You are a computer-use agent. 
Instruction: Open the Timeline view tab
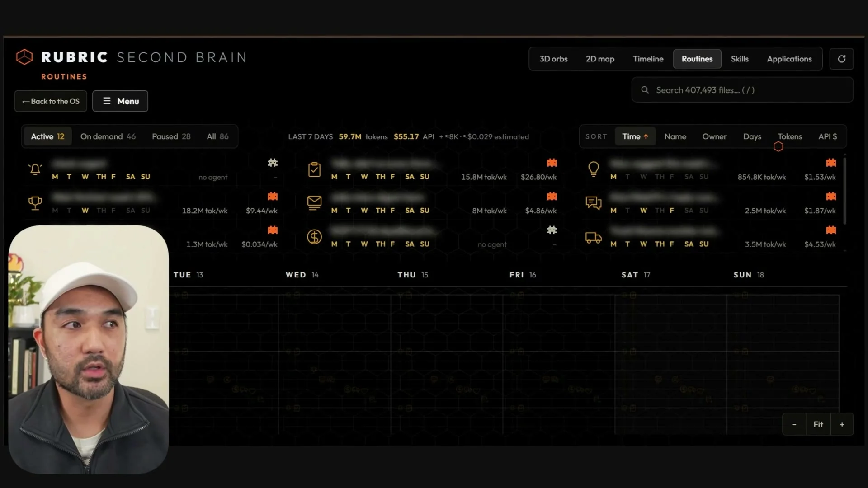point(648,59)
